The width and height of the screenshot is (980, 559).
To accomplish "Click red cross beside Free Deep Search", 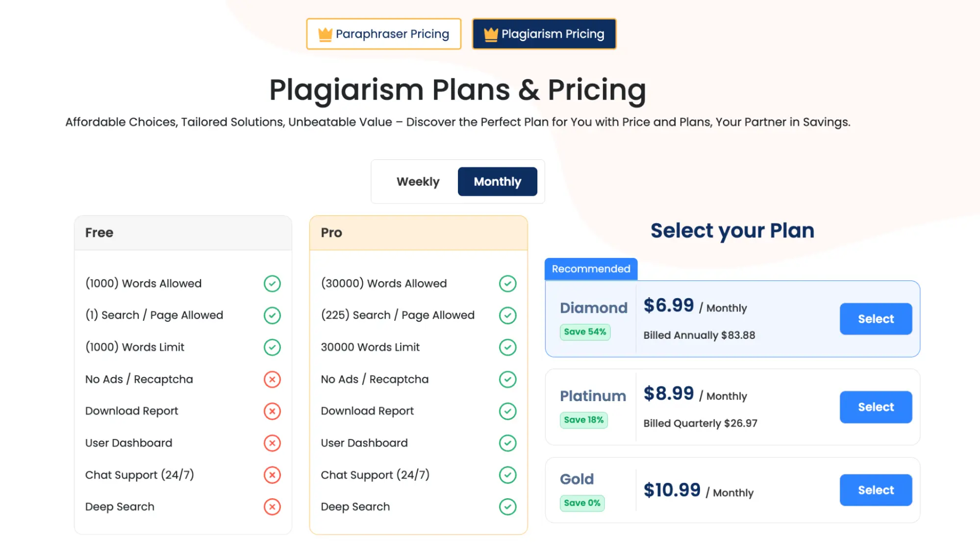I will point(272,507).
